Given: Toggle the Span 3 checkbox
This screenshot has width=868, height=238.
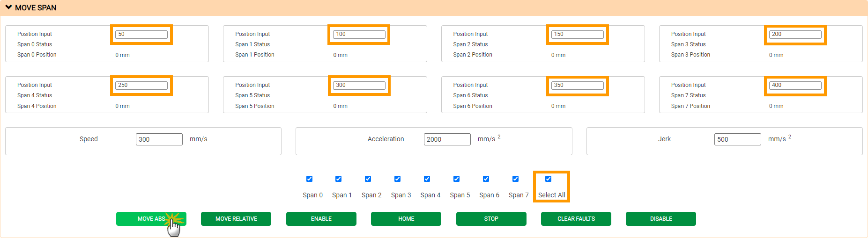Looking at the screenshot, I should click(397, 179).
